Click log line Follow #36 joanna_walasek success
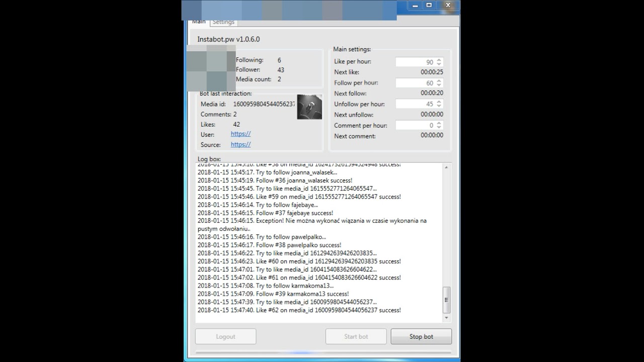 coord(275,180)
